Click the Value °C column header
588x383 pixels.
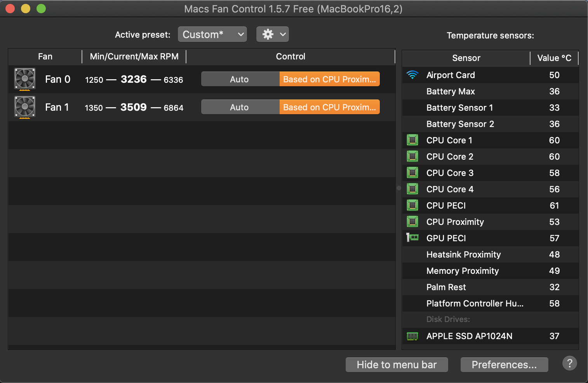point(554,58)
